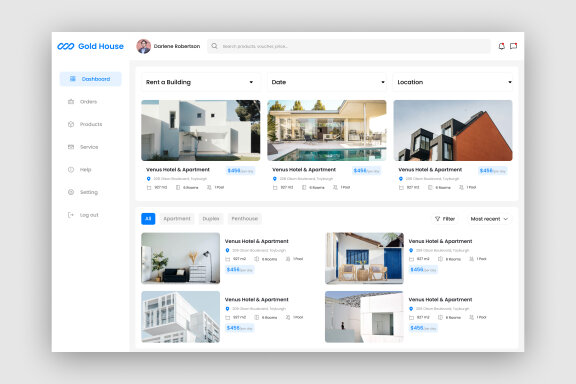Select the Apartment category tab
The height and width of the screenshot is (384, 576).
177,219
